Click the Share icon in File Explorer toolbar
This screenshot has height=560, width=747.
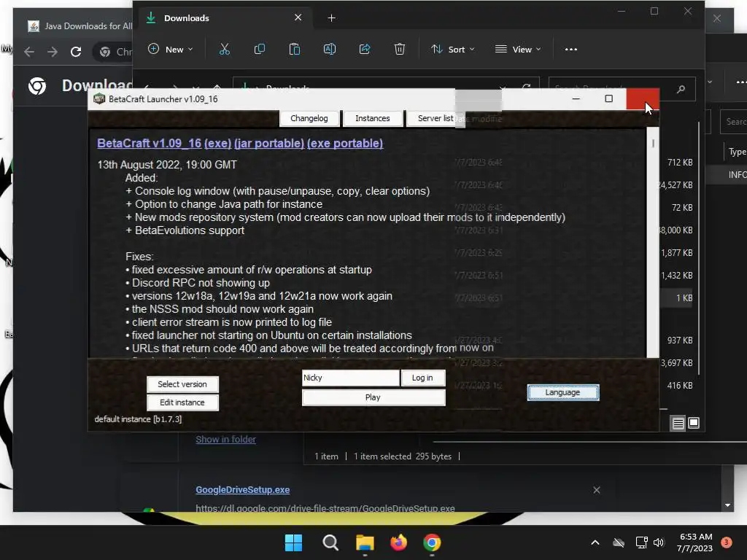pos(365,49)
